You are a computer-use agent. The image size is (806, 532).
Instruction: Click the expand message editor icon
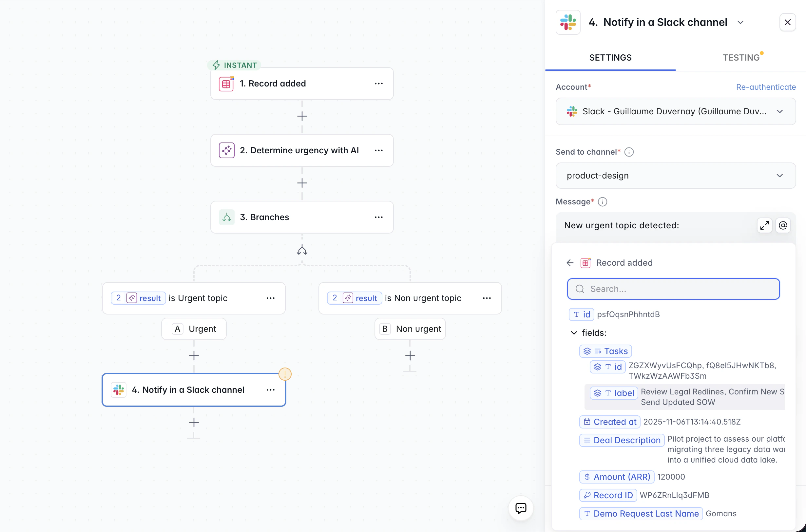point(764,225)
